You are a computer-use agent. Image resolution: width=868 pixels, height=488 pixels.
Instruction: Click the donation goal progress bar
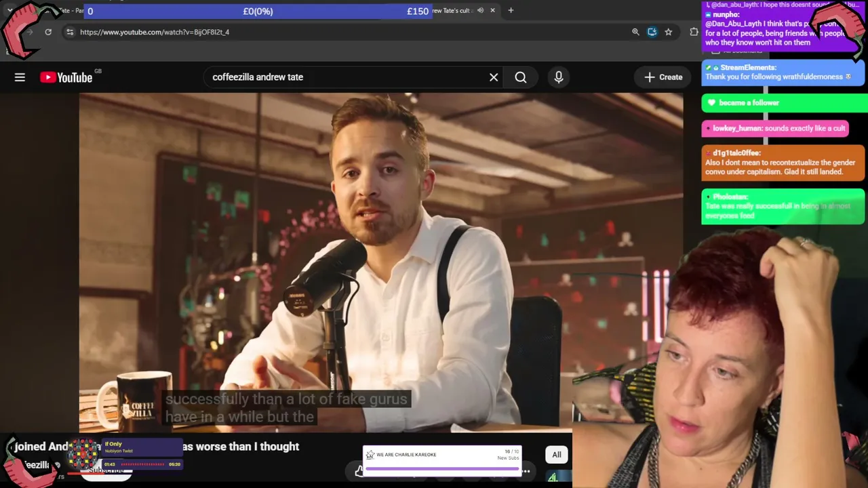[x=257, y=11]
